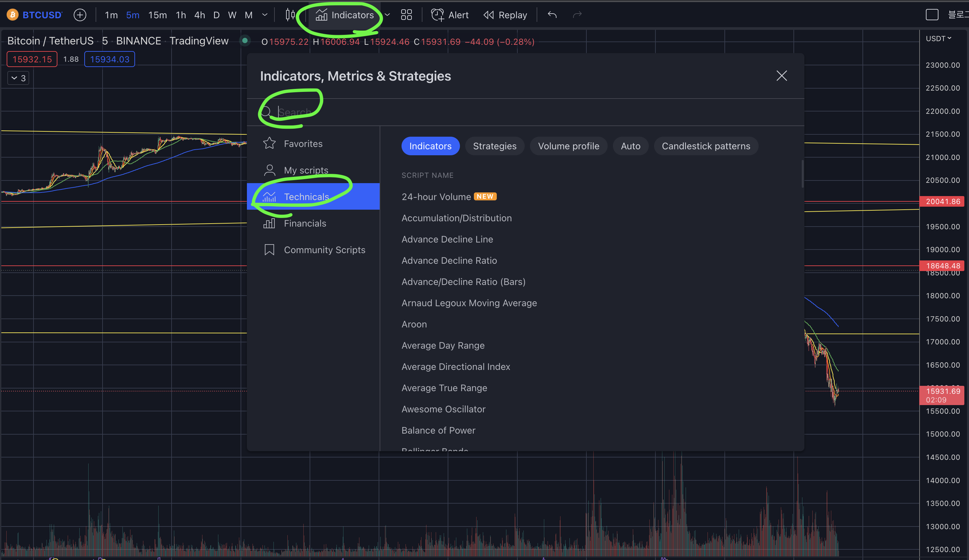Open the candlestick chart type selector
This screenshot has height=560, width=969.
click(x=290, y=15)
